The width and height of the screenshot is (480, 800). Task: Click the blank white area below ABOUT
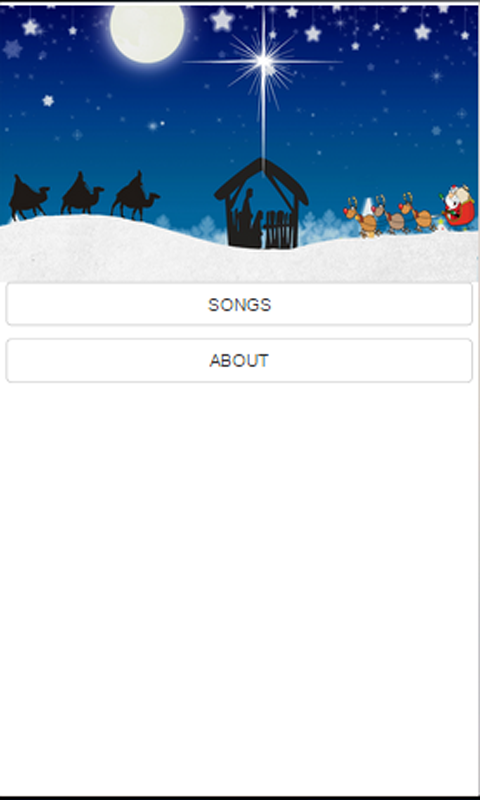239,587
